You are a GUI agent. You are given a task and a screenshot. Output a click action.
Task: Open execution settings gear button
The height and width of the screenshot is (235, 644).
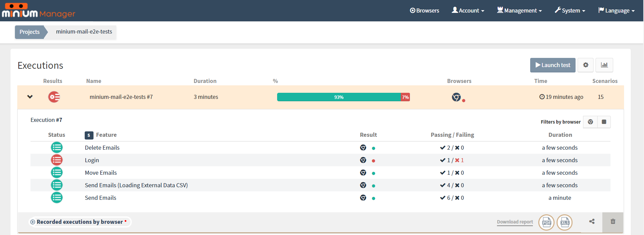(586, 65)
